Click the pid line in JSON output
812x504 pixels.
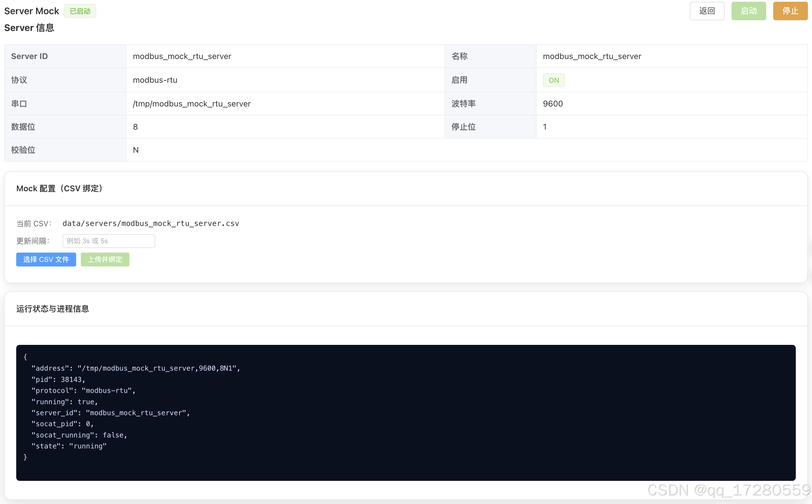click(58, 379)
